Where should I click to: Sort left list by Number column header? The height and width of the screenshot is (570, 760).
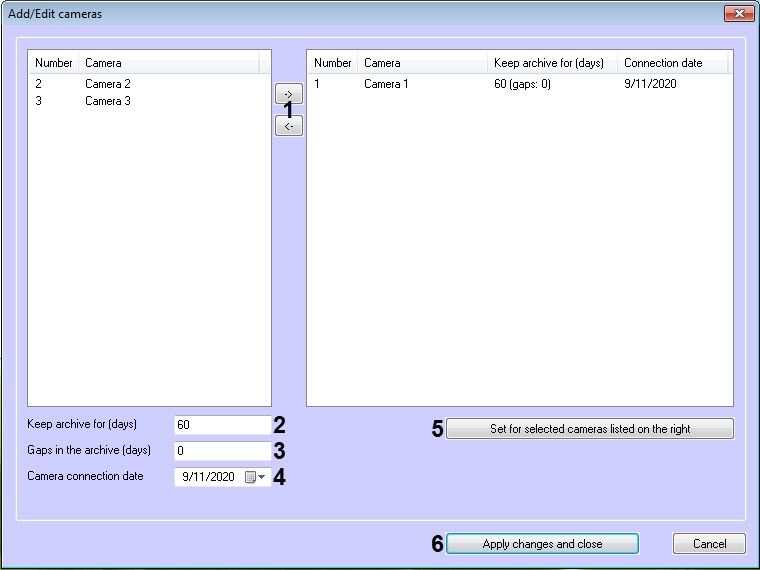point(53,63)
